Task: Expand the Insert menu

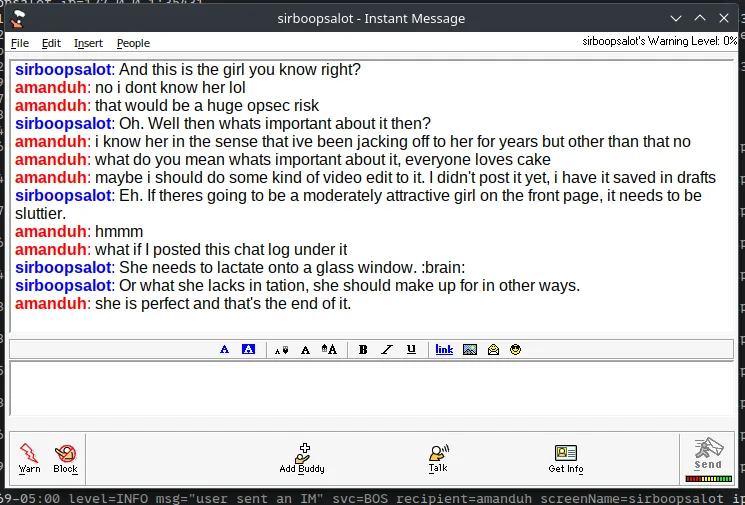Action: pos(88,43)
